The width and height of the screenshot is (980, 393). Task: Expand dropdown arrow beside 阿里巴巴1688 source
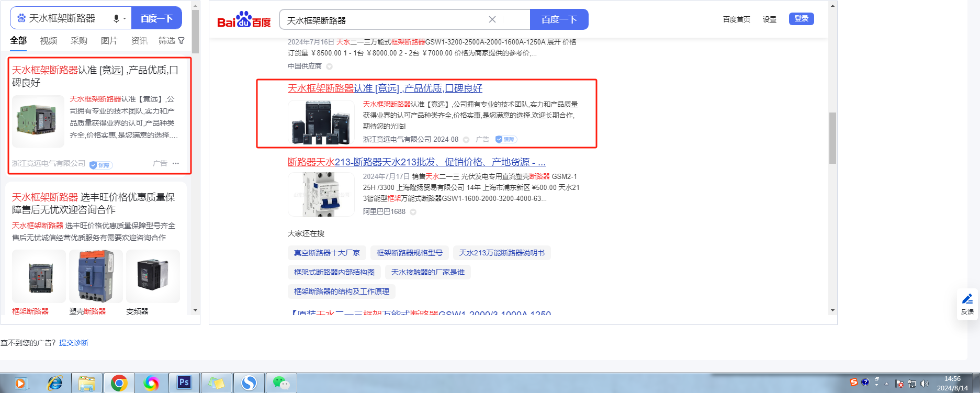coord(413,212)
